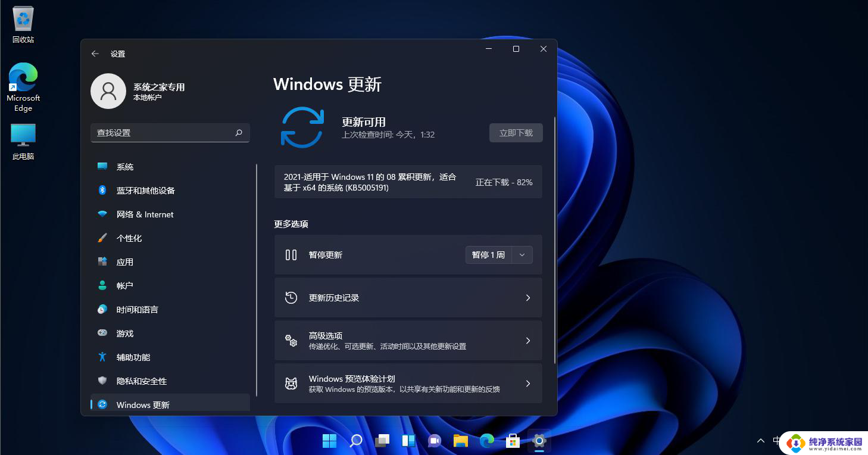This screenshot has width=868, height=455.
Task: Click the 游戏 controller icon
Action: click(102, 334)
